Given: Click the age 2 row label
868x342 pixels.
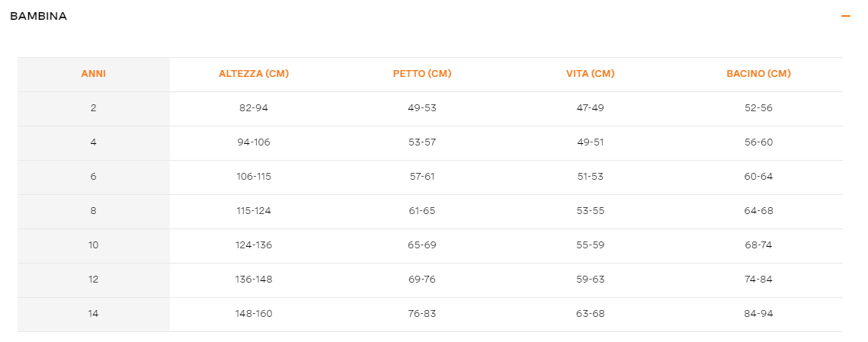Looking at the screenshot, I should pos(94,108).
